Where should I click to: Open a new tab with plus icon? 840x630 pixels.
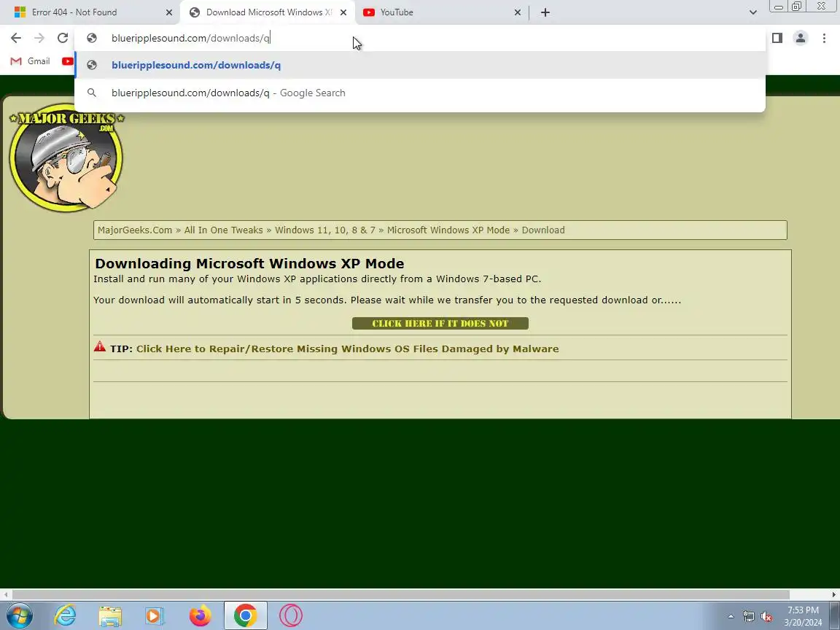tap(545, 12)
